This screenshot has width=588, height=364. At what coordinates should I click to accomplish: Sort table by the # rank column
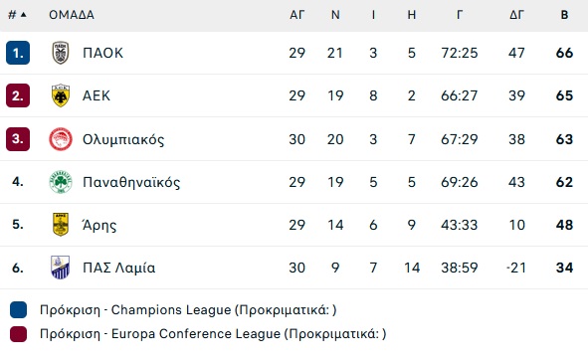17,15
